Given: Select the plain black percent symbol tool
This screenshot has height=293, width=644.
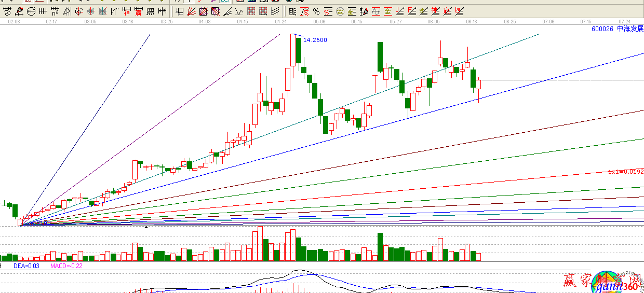Looking at the screenshot, I should click(x=316, y=11).
